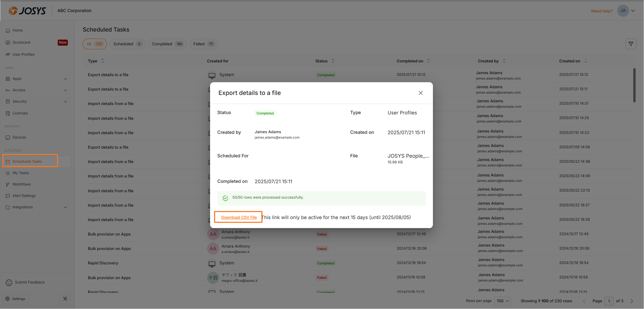
Task: Expand the JA account menu
Action: 633,11
